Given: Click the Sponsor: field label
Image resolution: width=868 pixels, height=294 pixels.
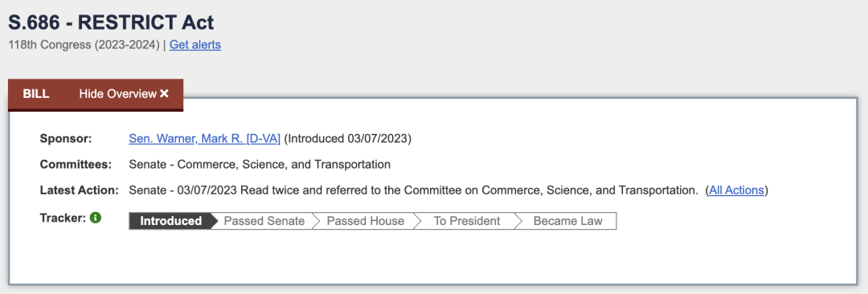Looking at the screenshot, I should pos(66,138).
